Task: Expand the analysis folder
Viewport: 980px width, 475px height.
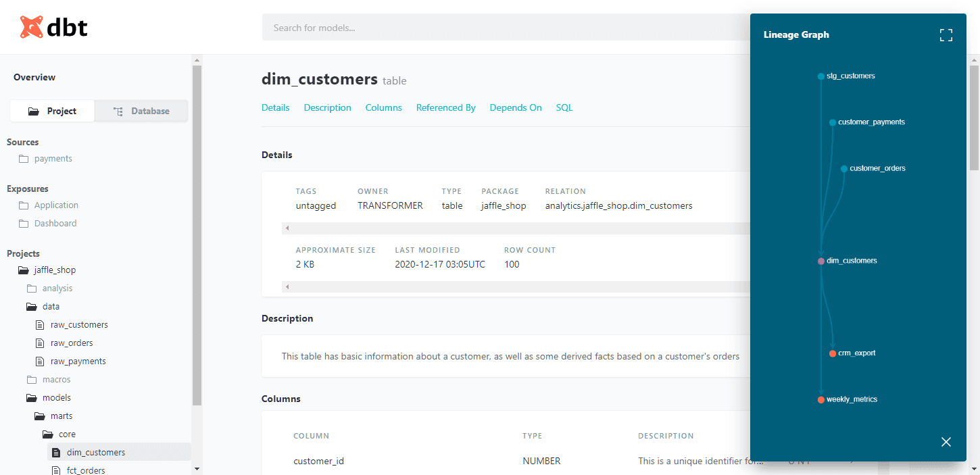Action: coord(57,289)
